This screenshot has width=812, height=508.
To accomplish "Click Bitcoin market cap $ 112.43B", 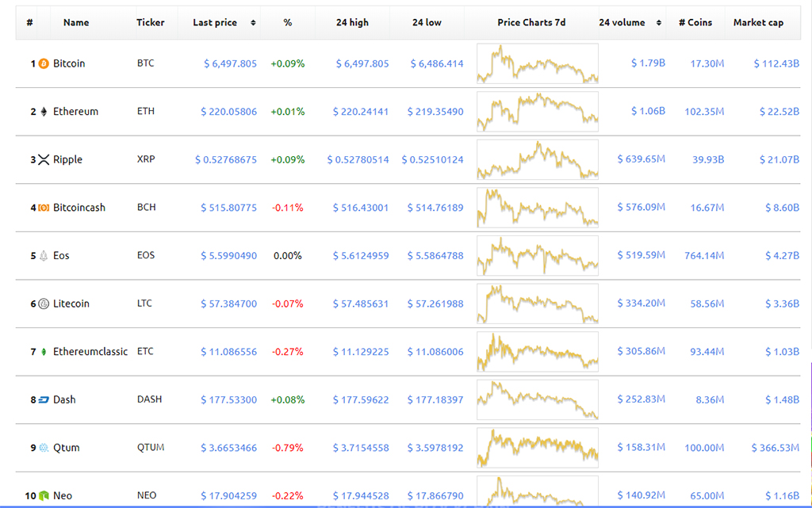I will point(776,63).
